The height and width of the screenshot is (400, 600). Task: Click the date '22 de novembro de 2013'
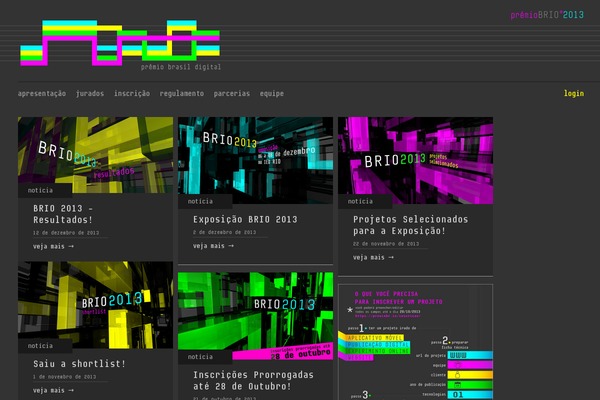386,244
